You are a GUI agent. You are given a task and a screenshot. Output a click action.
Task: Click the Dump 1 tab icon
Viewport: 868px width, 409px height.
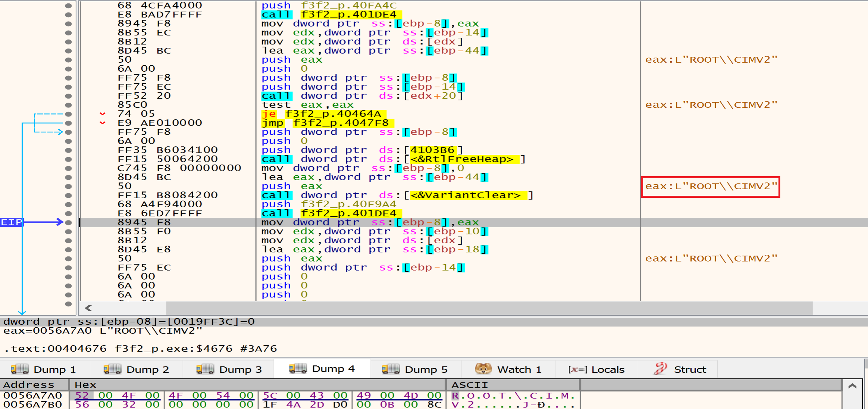[19, 369]
